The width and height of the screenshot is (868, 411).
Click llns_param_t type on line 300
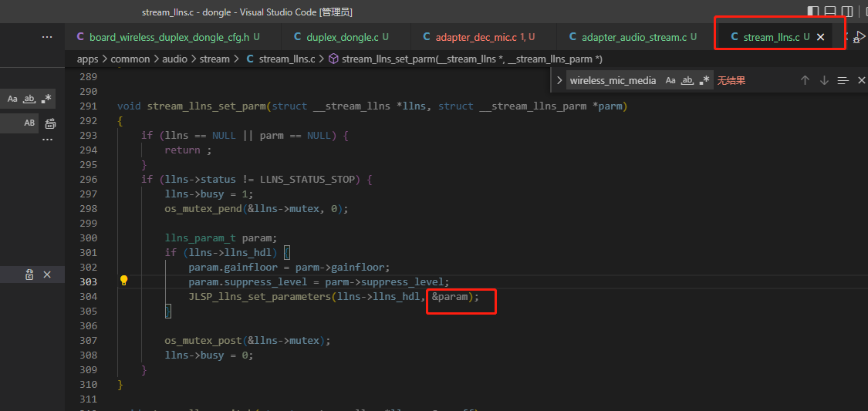point(201,238)
